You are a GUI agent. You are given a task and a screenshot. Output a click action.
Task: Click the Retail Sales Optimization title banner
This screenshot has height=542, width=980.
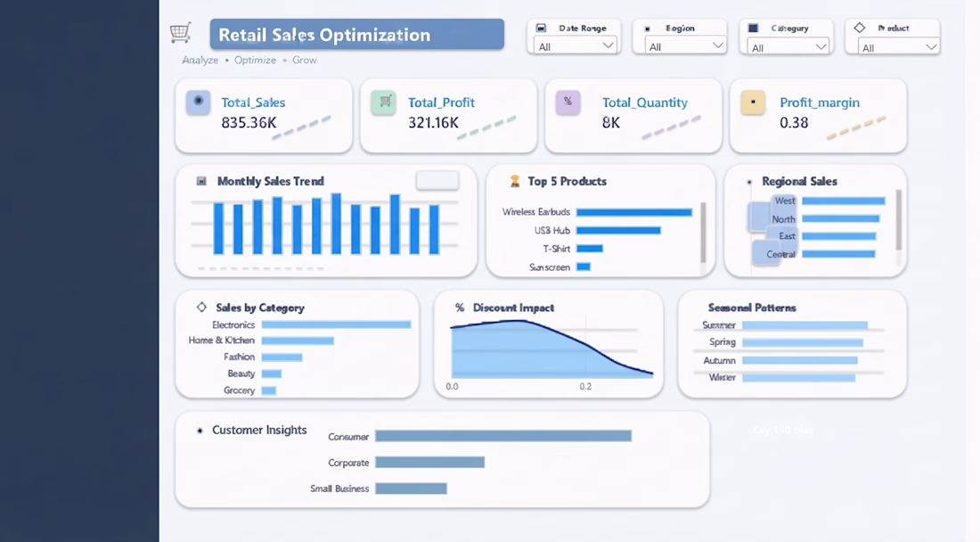pyautogui.click(x=357, y=35)
